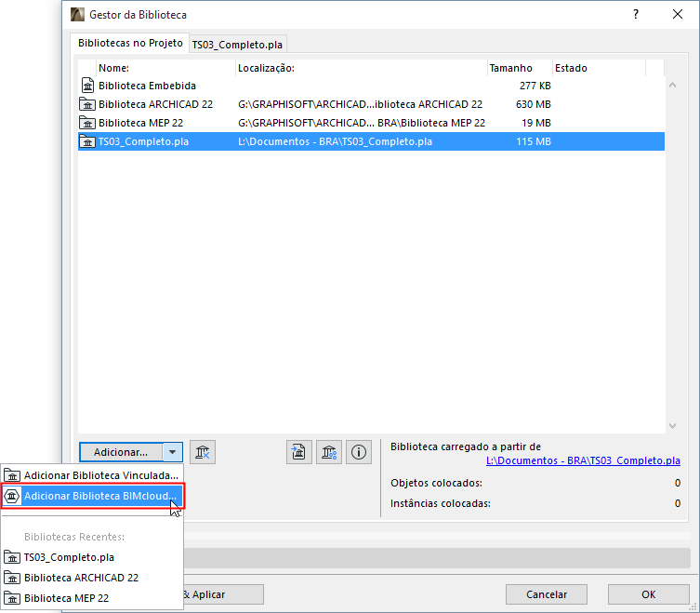This screenshot has height=613, width=700.
Task: Click the BIMcloud hexagon icon in menu
Action: point(11,496)
